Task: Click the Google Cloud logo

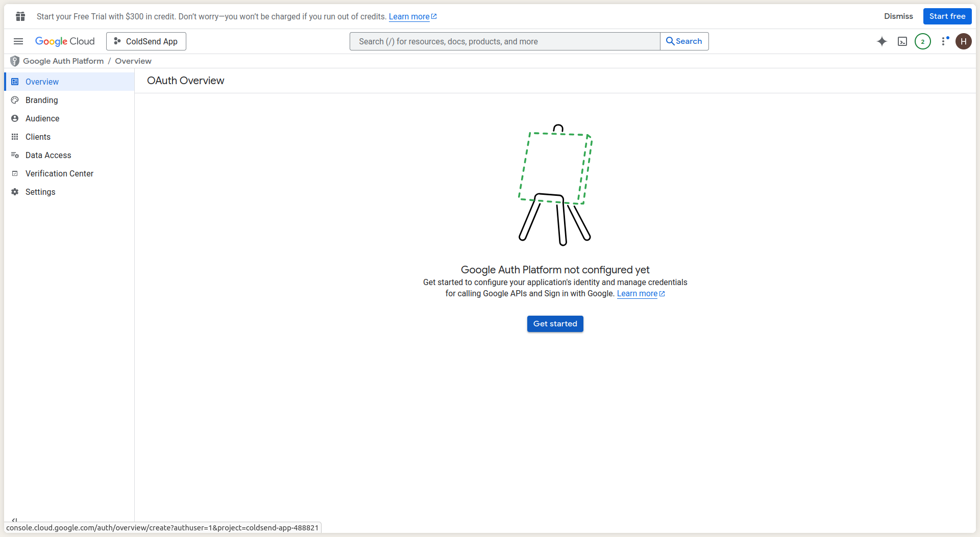Action: click(x=65, y=41)
